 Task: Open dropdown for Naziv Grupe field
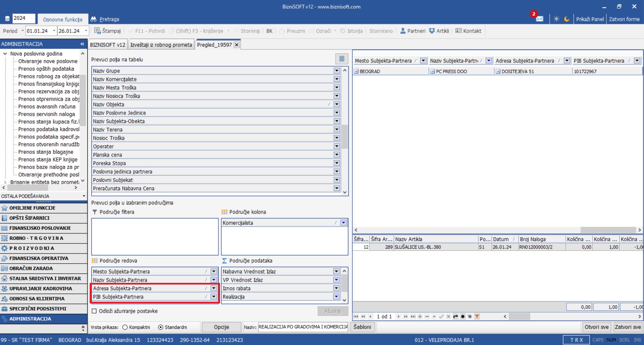[x=337, y=71]
